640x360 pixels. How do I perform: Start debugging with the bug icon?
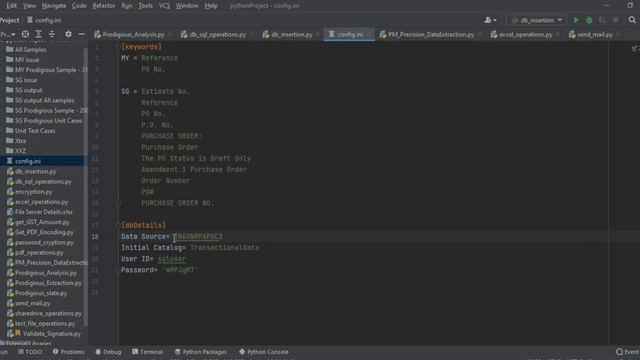(x=589, y=20)
